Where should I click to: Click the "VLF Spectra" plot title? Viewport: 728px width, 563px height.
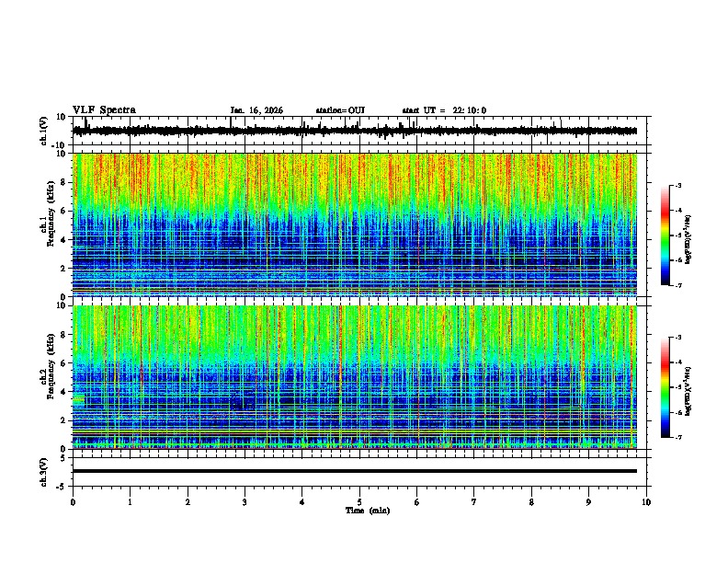pos(104,110)
